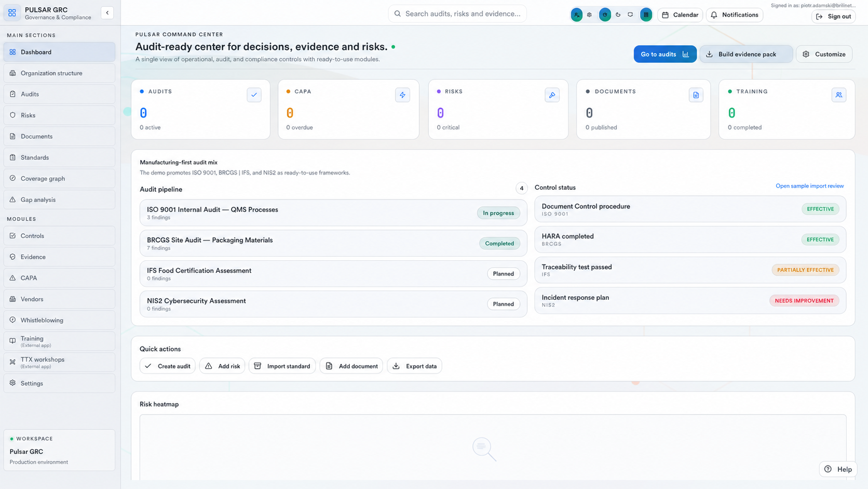The image size is (868, 489).
Task: Collapse the sidebar with the chevron button
Action: click(x=107, y=12)
